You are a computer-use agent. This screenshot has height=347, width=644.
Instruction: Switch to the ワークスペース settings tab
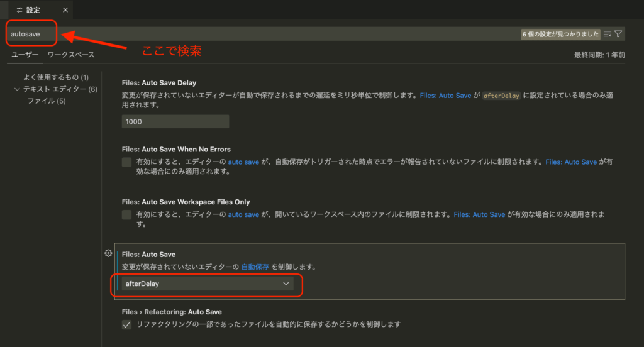point(71,55)
